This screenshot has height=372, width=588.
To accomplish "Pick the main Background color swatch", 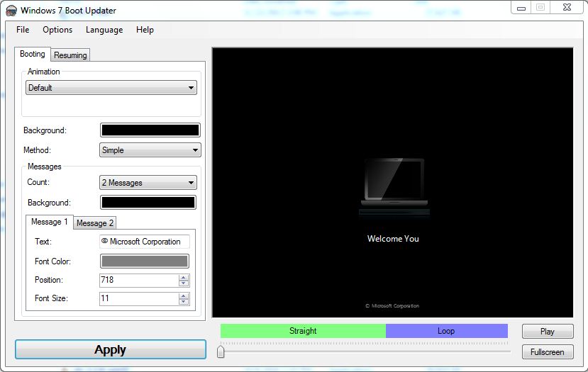I will click(150, 130).
